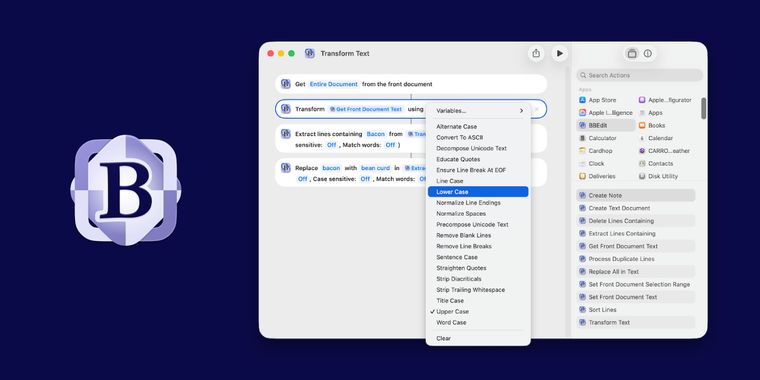Choose Word Case

478,322
